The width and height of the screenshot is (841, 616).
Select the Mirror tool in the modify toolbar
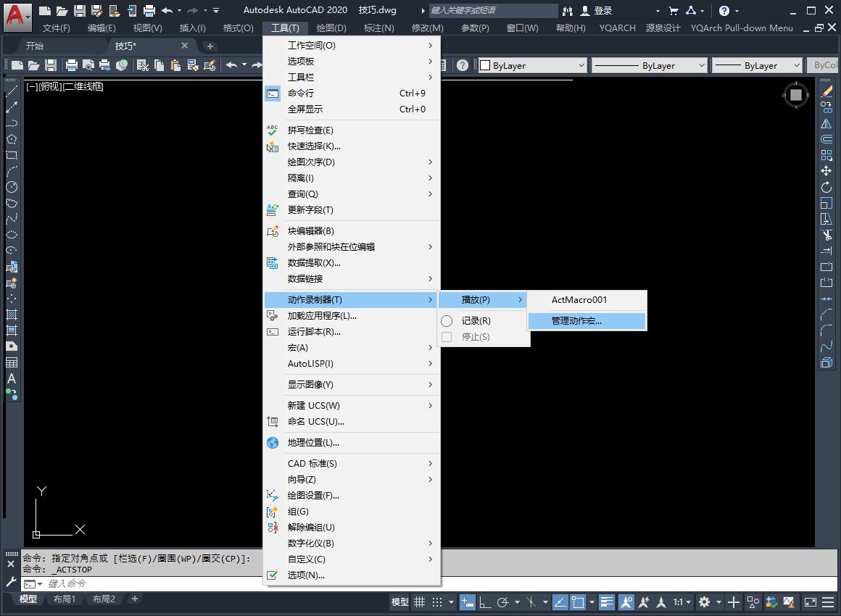tap(826, 124)
